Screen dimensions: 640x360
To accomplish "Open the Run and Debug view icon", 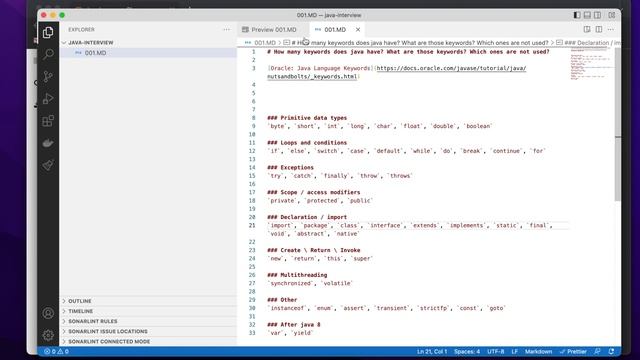I will coord(48,98).
